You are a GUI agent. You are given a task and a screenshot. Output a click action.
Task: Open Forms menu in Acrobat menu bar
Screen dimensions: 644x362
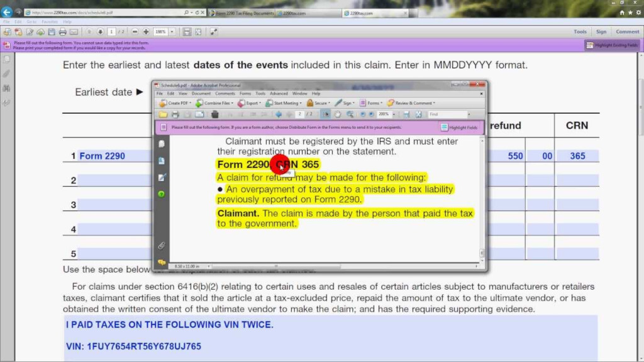[245, 94]
